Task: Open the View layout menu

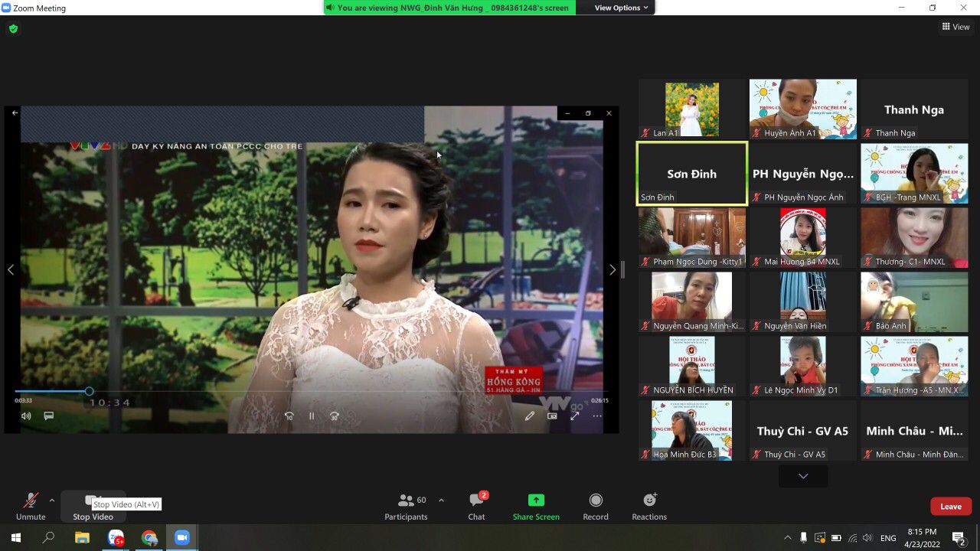Action: tap(955, 27)
